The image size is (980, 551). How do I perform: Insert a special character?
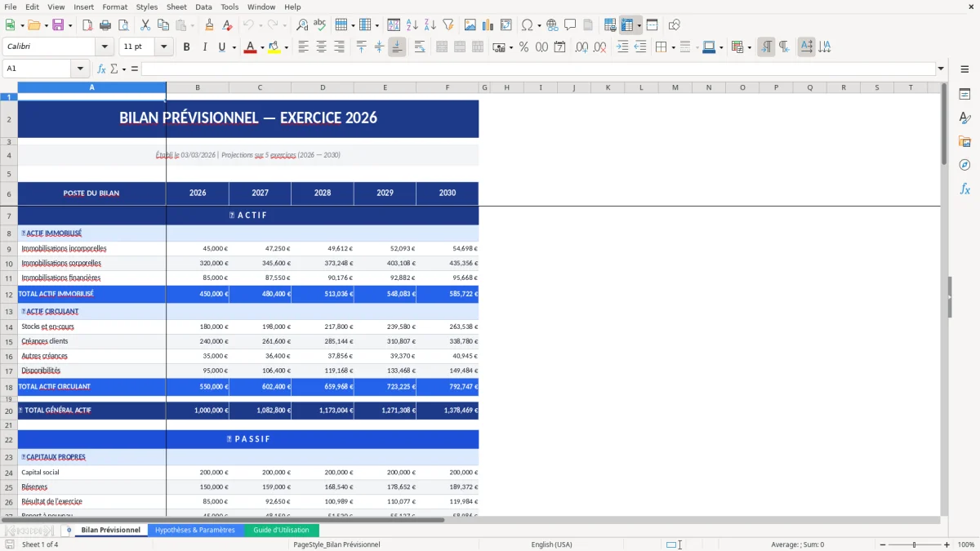click(528, 24)
